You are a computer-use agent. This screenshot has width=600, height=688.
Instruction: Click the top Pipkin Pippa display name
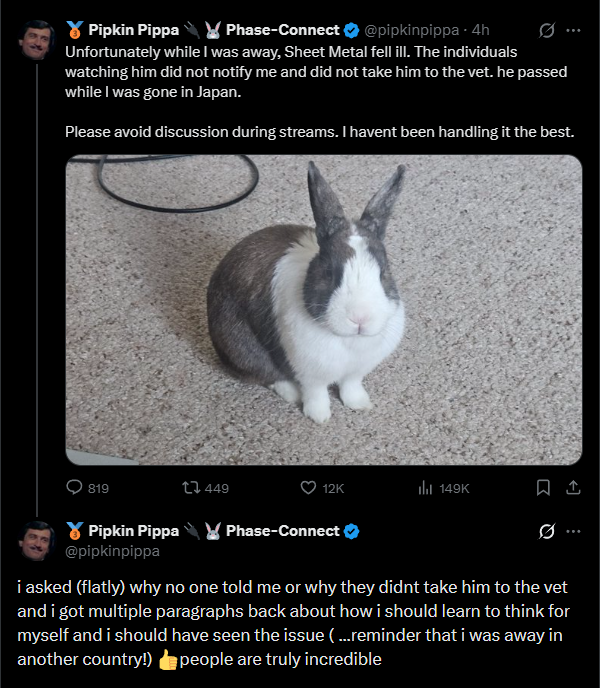[x=133, y=30]
